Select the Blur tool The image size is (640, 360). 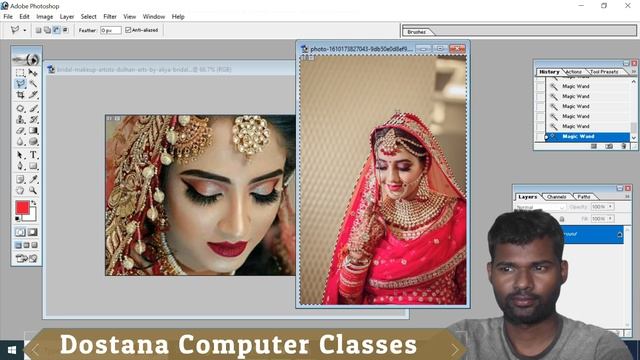20,142
